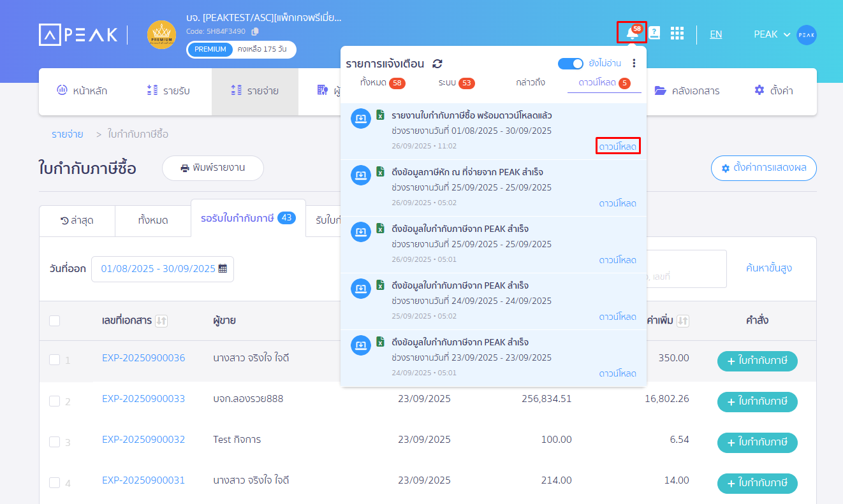Click the พิมพ์รายงาน print report button
Viewport: 843px width, 504px height.
pyautogui.click(x=212, y=168)
